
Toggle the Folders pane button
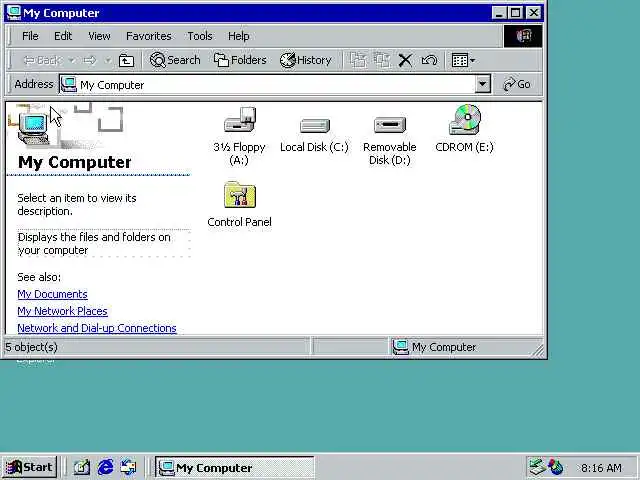click(x=240, y=60)
